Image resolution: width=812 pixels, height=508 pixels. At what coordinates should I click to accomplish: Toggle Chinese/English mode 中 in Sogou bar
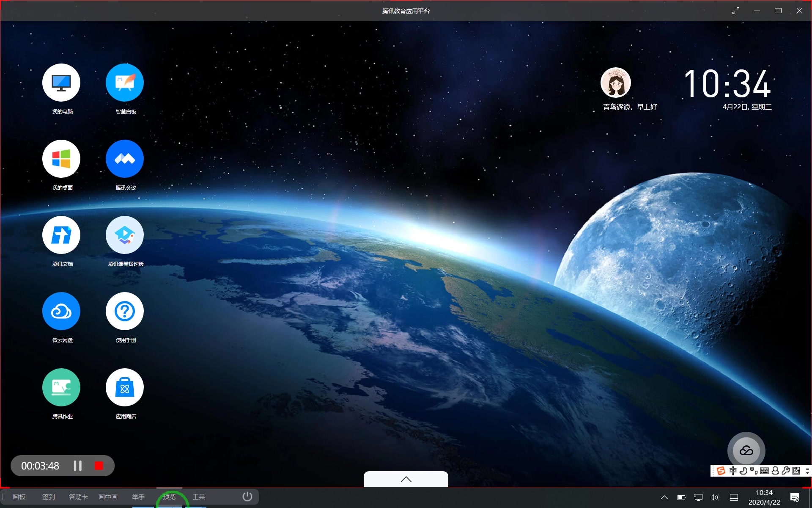733,471
